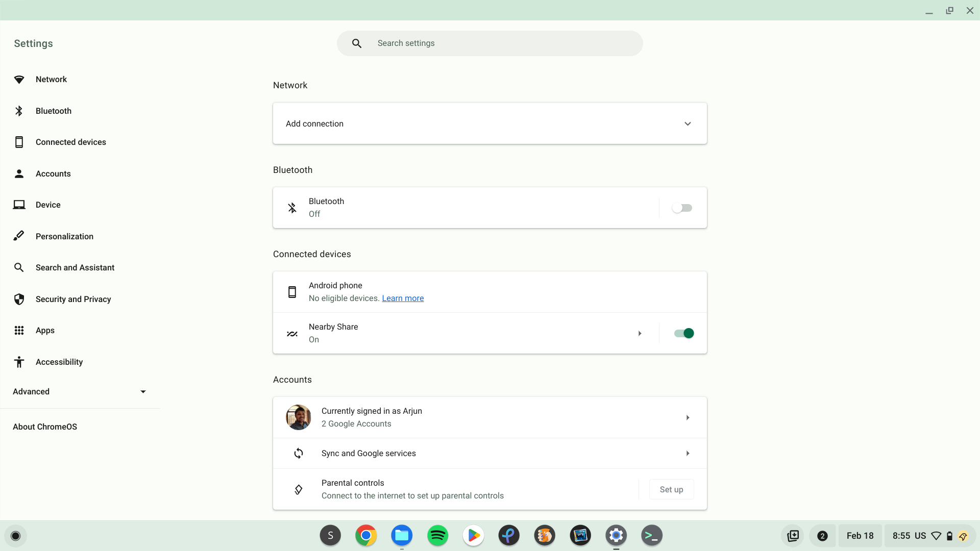
Task: Disable Nearby Share
Action: [683, 333]
